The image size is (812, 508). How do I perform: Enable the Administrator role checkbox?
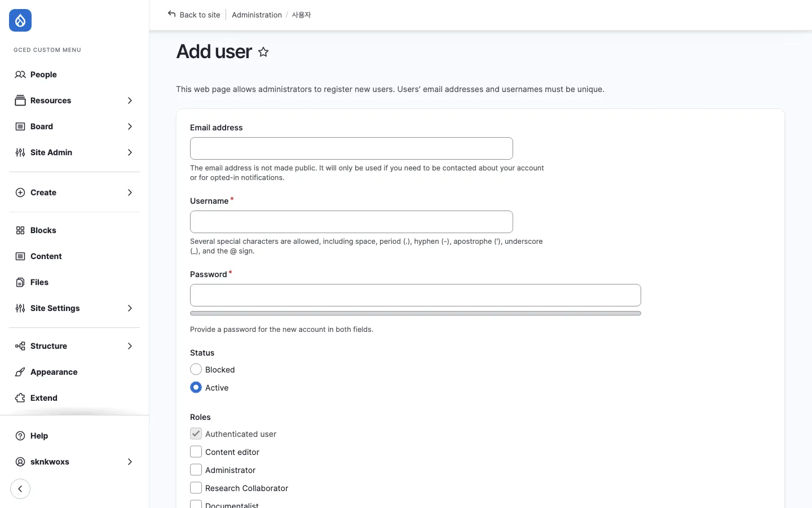[x=196, y=470]
